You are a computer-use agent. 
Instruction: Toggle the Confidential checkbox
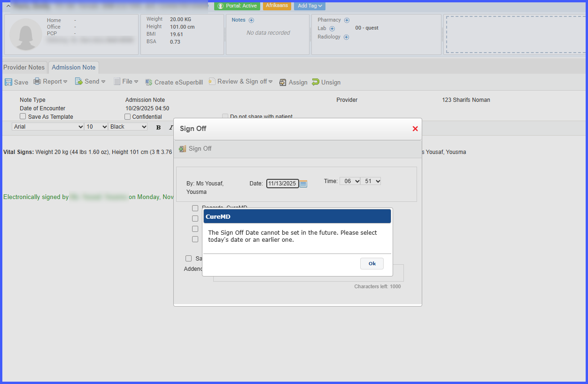click(x=128, y=116)
